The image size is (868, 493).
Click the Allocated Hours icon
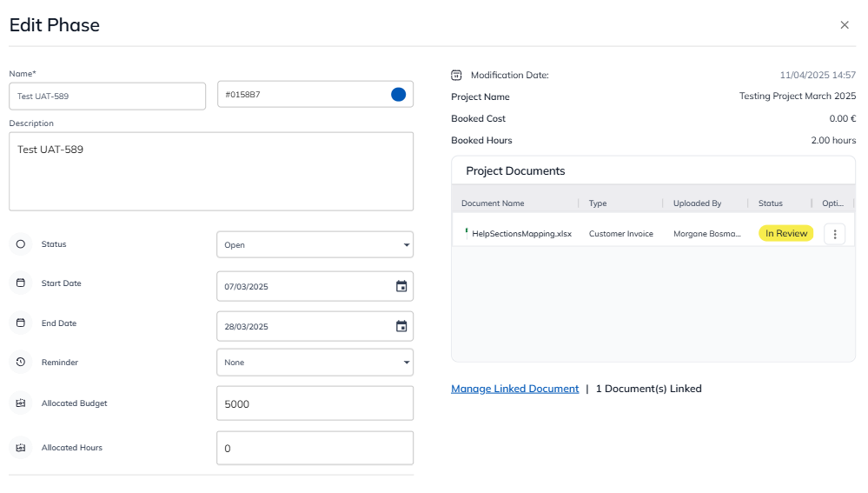21,448
